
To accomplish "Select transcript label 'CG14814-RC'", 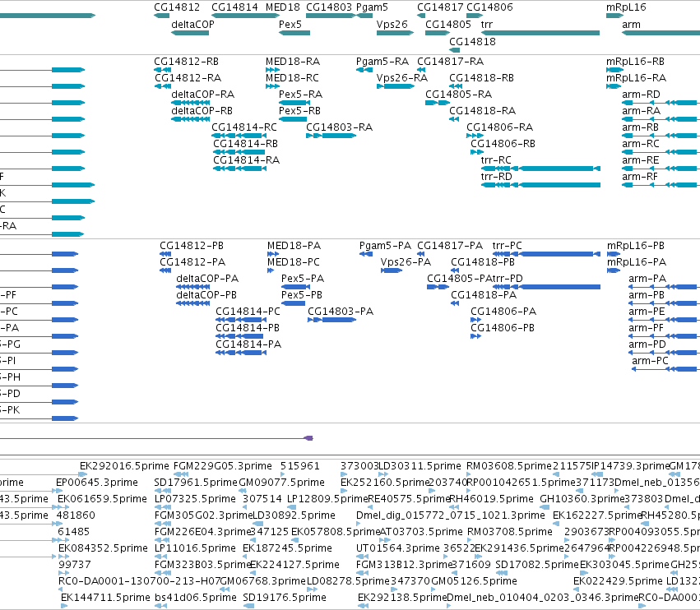I will pyautogui.click(x=244, y=127).
